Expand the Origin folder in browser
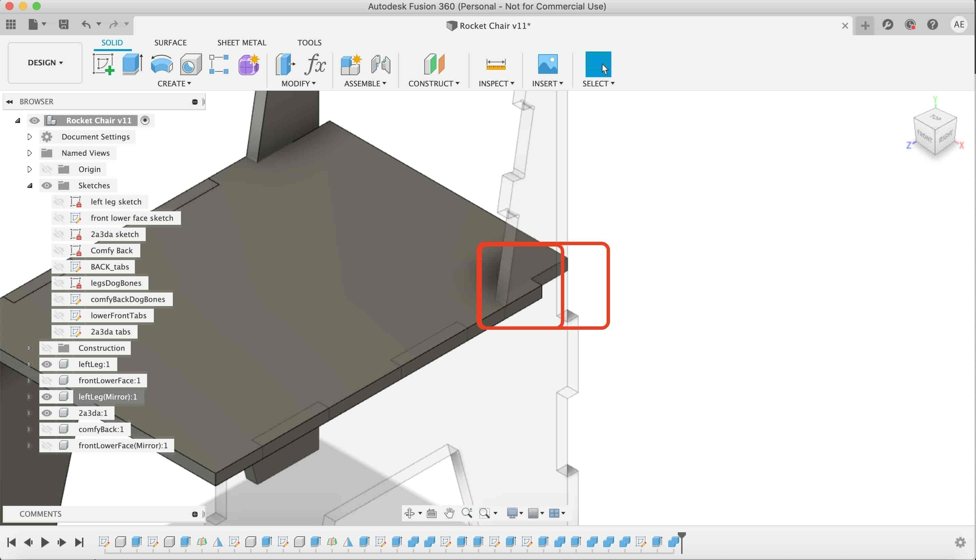Viewport: 976px width, 560px height. pyautogui.click(x=29, y=169)
